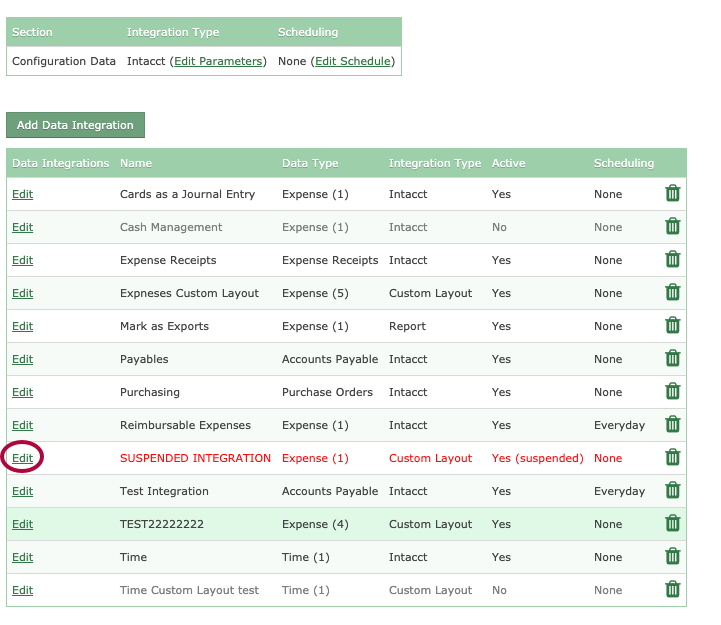This screenshot has height=625, width=721.
Task: Click 'Expense (4)' data type cell
Action: click(x=315, y=524)
